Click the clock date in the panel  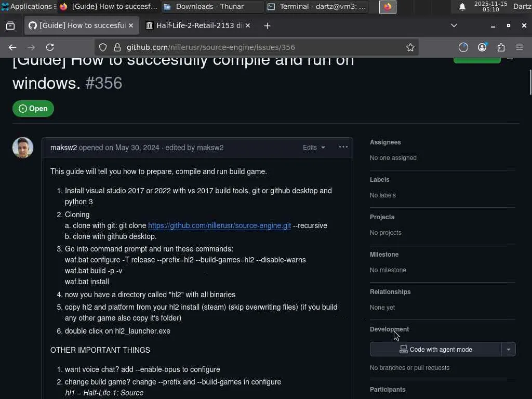[x=490, y=6]
